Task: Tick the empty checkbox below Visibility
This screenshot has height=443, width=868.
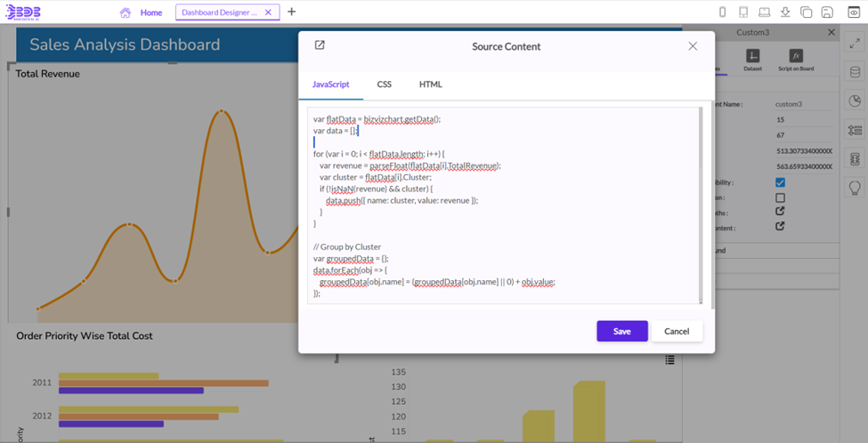Action: pyautogui.click(x=780, y=197)
